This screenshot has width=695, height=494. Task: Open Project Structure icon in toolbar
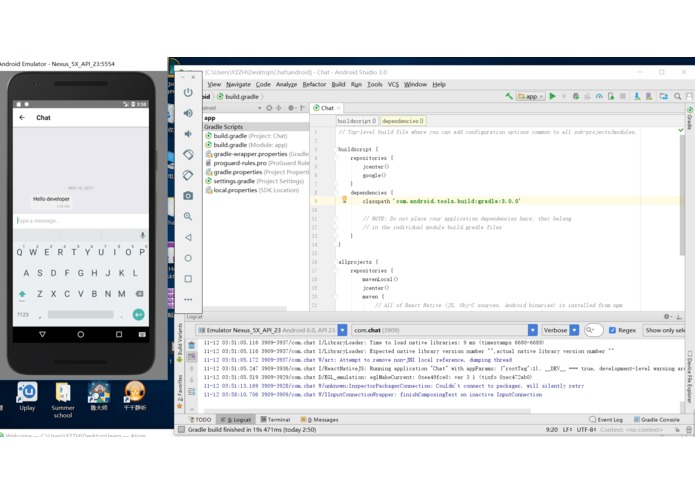point(664,96)
